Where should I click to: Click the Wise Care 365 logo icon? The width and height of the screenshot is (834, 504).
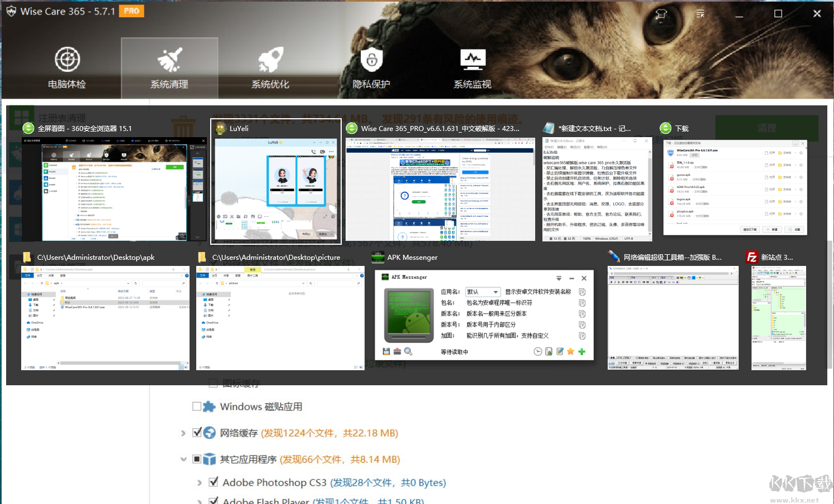pyautogui.click(x=11, y=11)
